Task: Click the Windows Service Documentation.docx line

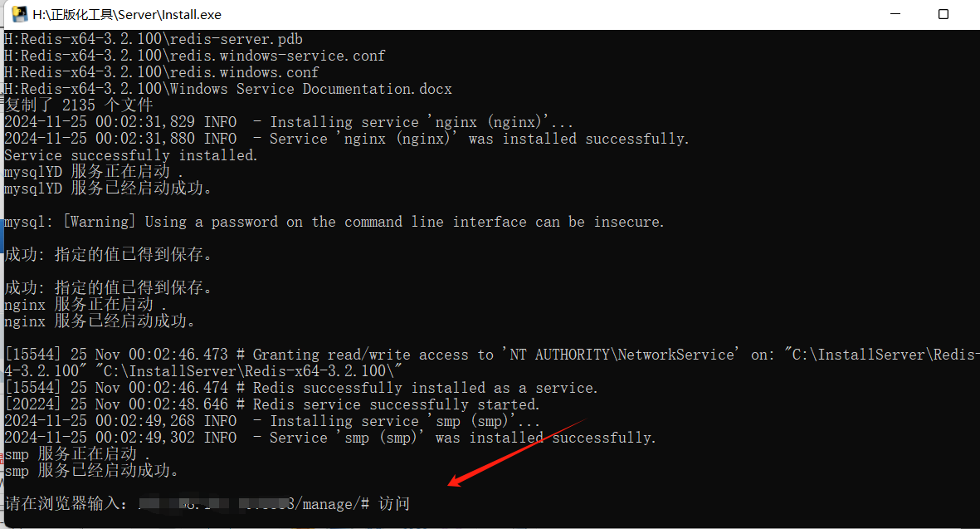Action: click(x=227, y=89)
